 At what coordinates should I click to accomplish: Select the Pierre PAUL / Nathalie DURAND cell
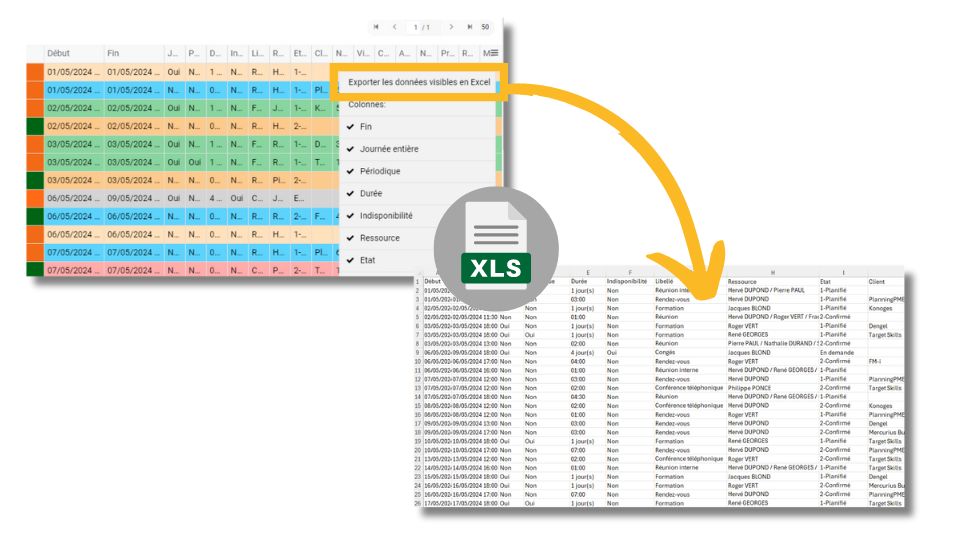(x=772, y=343)
